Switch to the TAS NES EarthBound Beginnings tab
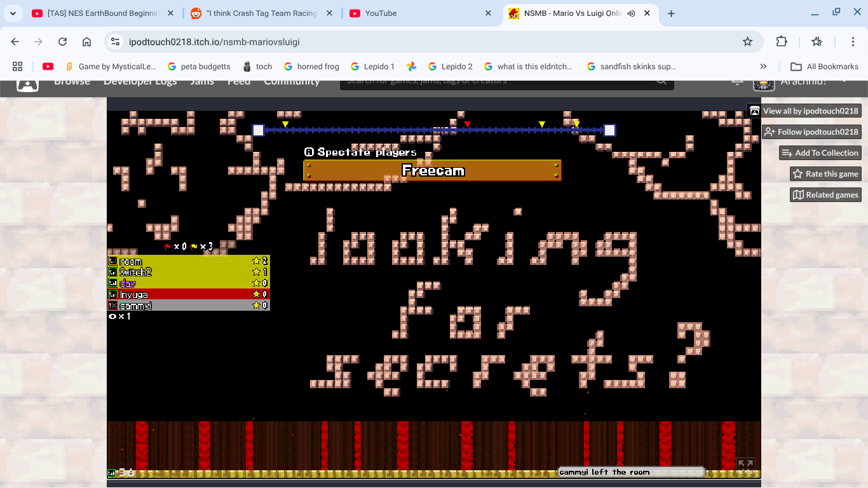The height and width of the screenshot is (488, 868). pyautogui.click(x=102, y=13)
